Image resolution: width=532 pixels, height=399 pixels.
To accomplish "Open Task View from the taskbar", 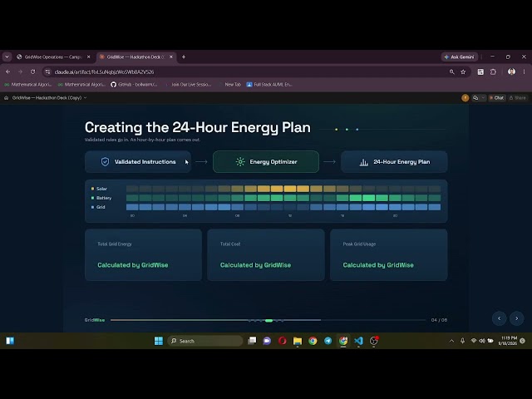I will click(x=252, y=341).
